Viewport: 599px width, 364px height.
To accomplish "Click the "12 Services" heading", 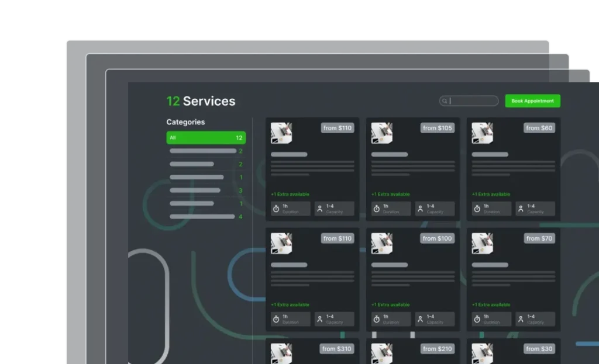I will 201,101.
